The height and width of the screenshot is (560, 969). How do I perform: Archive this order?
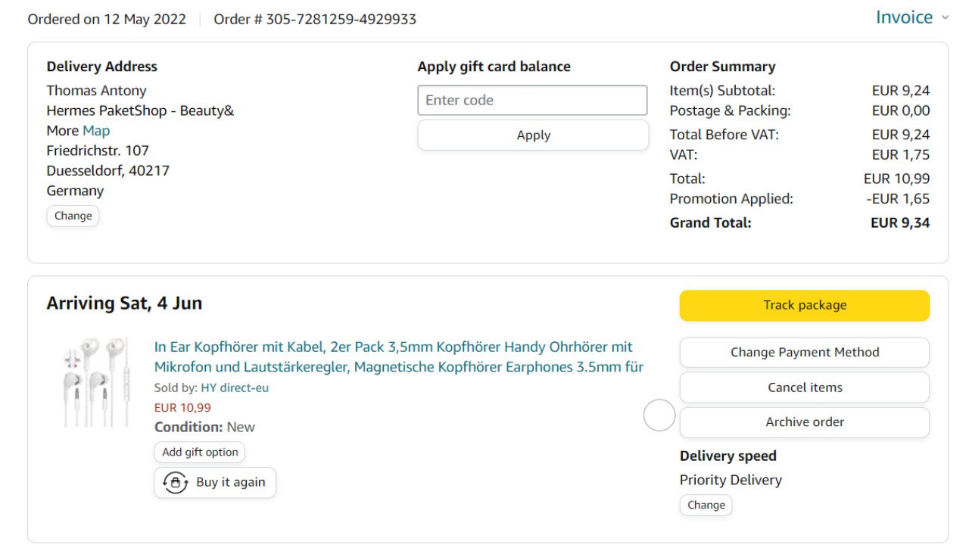804,422
